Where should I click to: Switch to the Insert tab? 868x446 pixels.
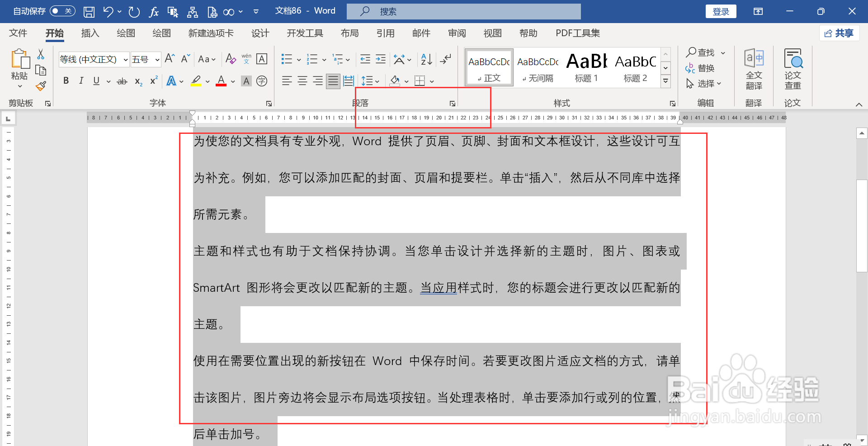[90, 33]
